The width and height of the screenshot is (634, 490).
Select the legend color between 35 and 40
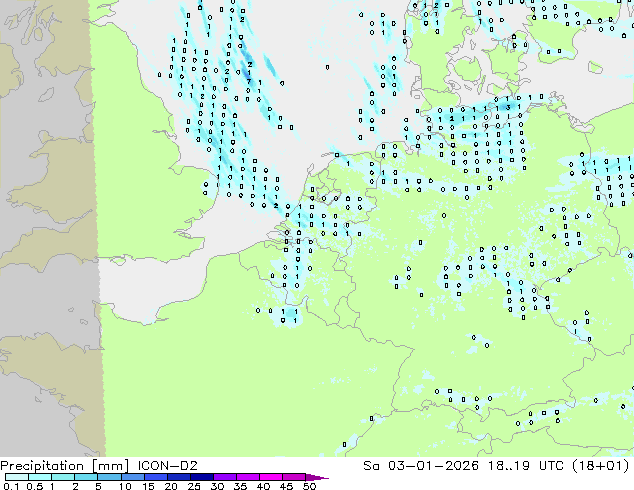pos(247,477)
